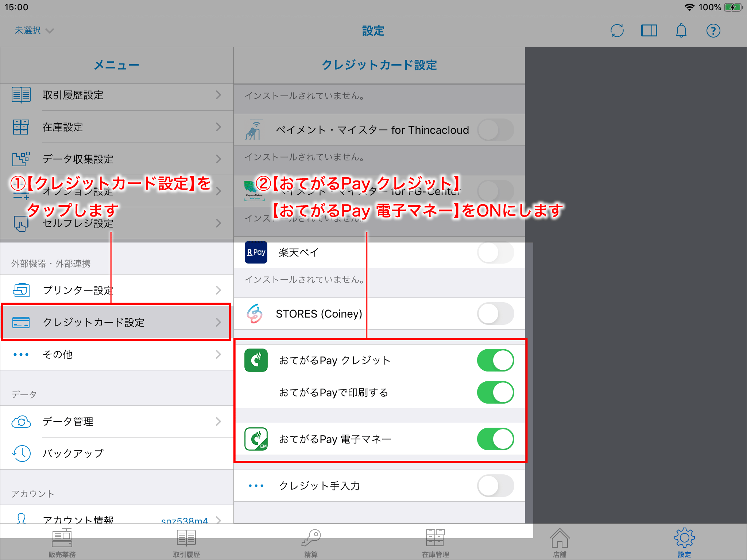Open the help question mark icon

pyautogui.click(x=713, y=31)
